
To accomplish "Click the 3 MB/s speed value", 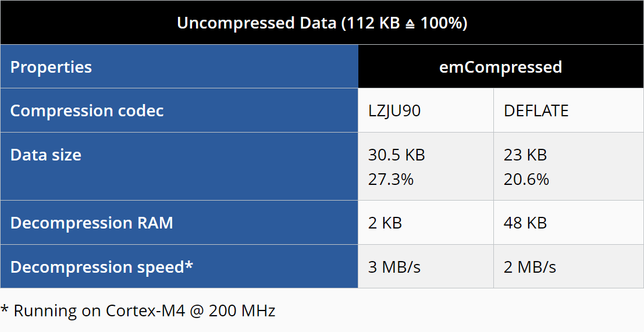I will click(x=394, y=267).
